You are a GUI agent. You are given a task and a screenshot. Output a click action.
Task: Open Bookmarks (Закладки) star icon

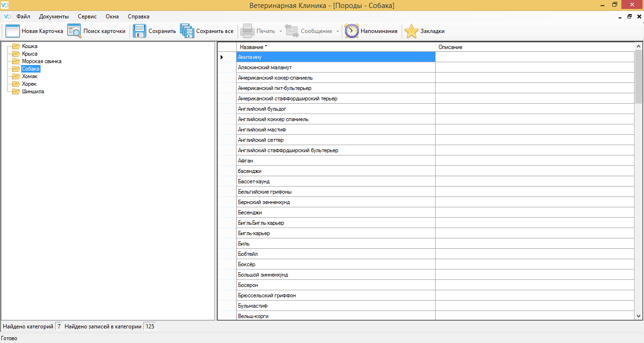tap(411, 31)
